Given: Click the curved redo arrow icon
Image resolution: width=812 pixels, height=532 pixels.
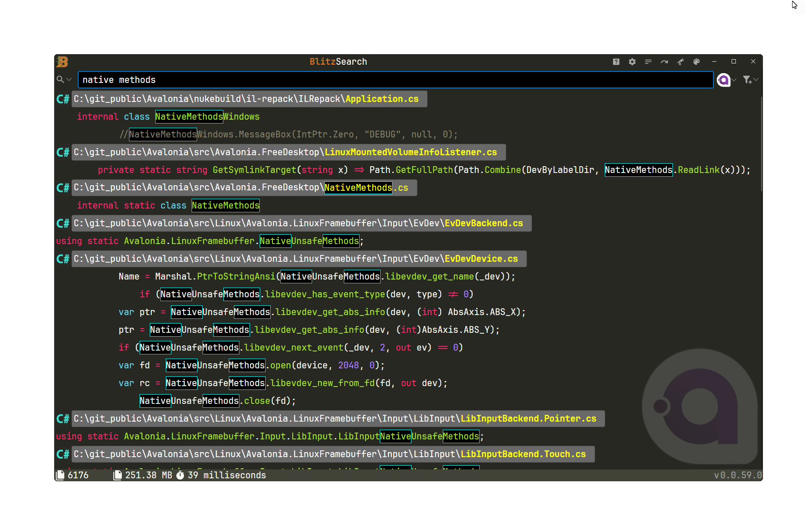Looking at the screenshot, I should [x=664, y=62].
